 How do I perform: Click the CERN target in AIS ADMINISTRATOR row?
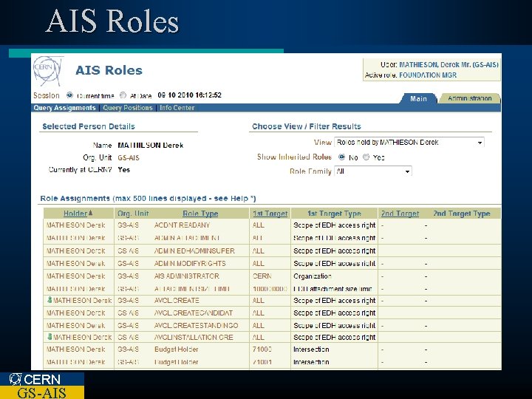point(262,276)
